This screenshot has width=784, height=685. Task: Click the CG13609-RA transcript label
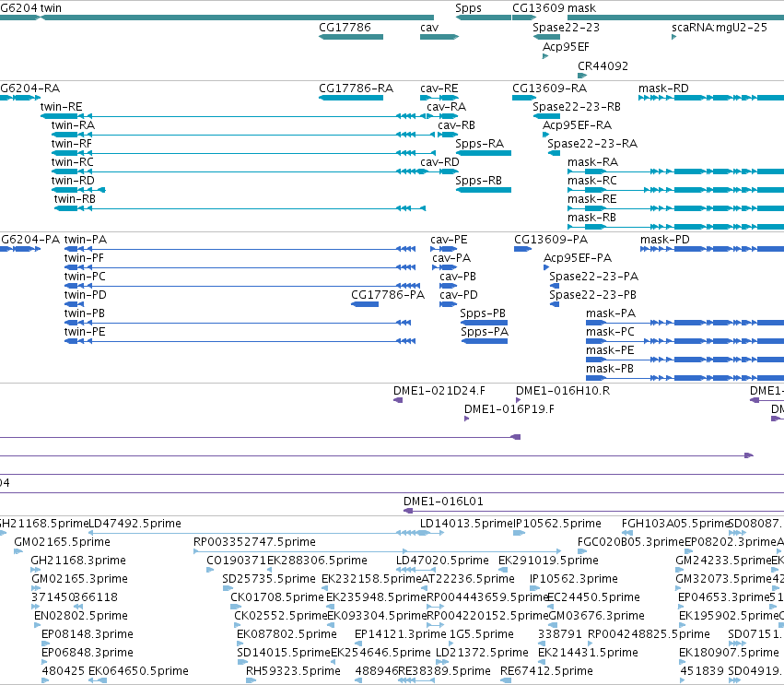click(549, 89)
